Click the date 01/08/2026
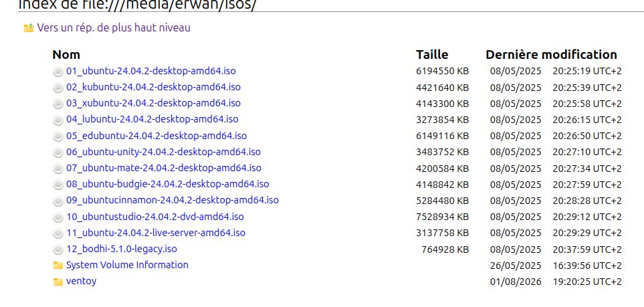 coord(516,282)
